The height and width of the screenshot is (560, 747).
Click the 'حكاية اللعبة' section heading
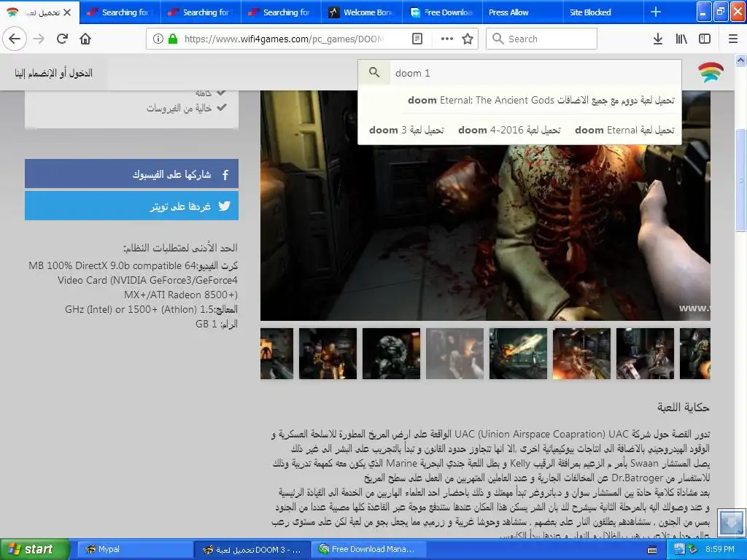tap(683, 407)
